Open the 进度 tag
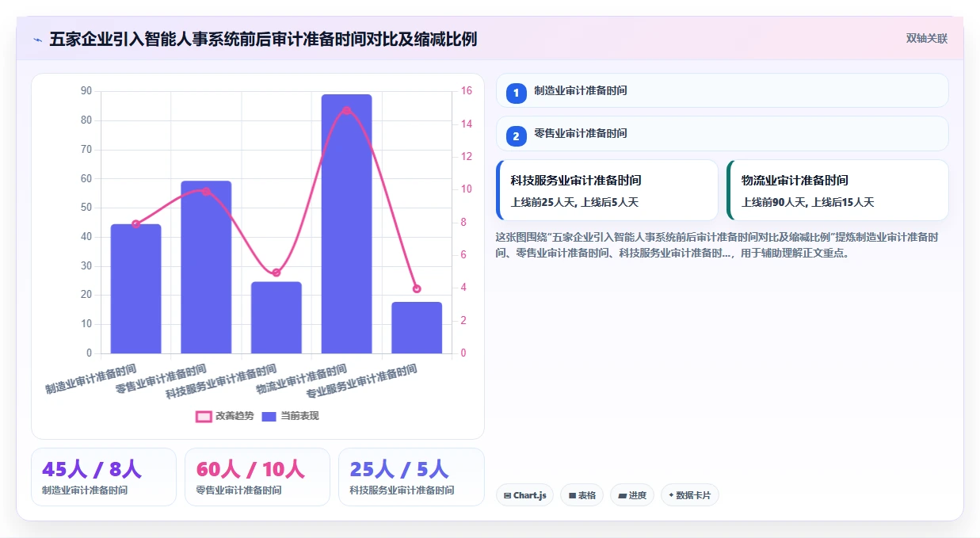This screenshot has width=980, height=538. pos(632,495)
